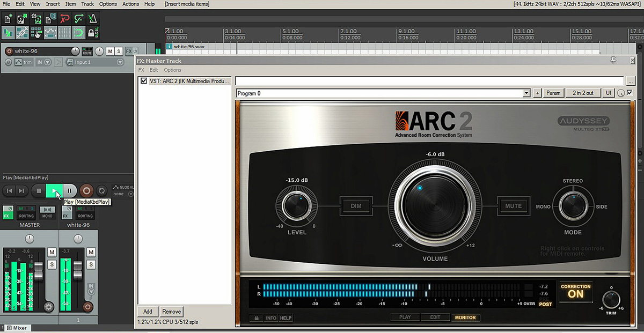Toggle repeat loop in transport
This screenshot has width=644, height=333.
pos(101,190)
